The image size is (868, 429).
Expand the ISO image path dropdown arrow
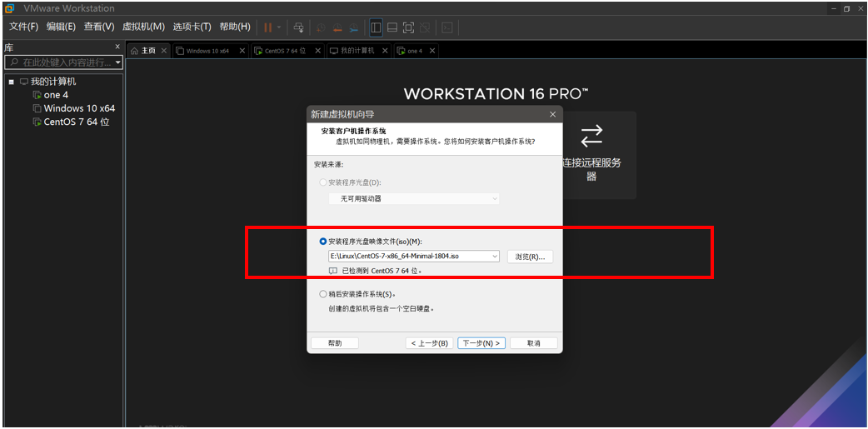pos(494,257)
